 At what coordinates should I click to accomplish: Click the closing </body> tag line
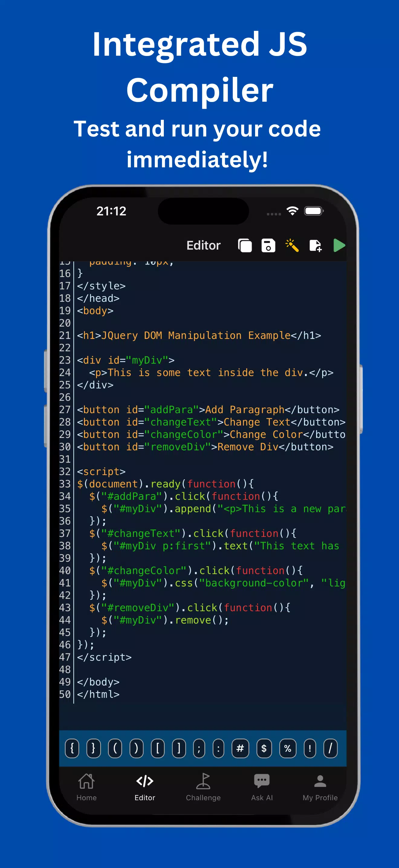[x=98, y=682]
